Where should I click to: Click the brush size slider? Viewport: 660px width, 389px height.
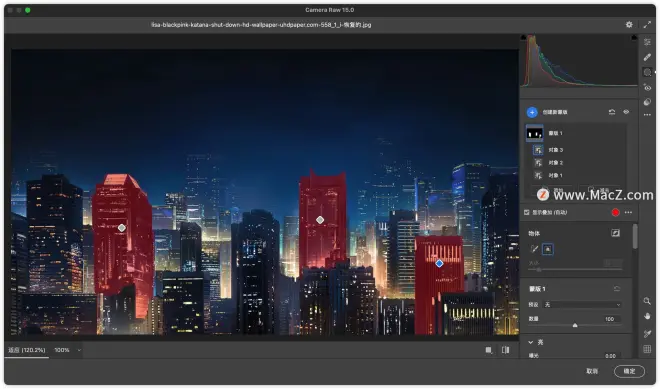point(575,269)
